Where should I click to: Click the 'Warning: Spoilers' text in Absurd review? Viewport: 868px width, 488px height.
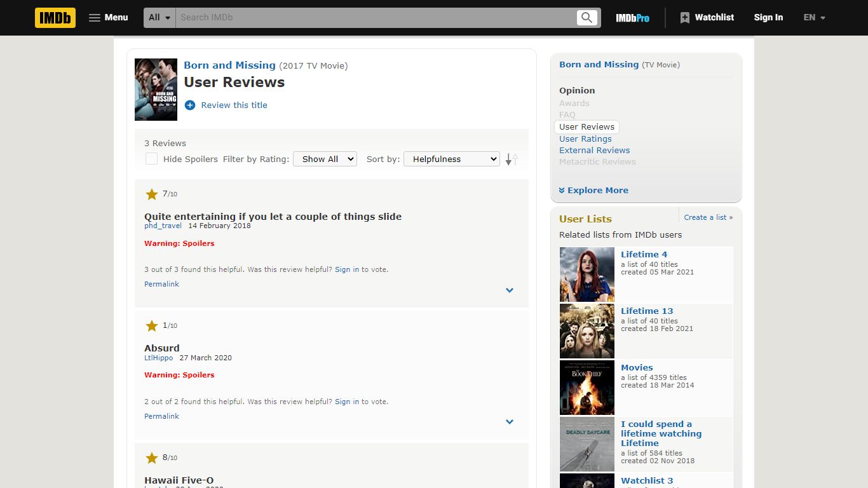(x=179, y=375)
